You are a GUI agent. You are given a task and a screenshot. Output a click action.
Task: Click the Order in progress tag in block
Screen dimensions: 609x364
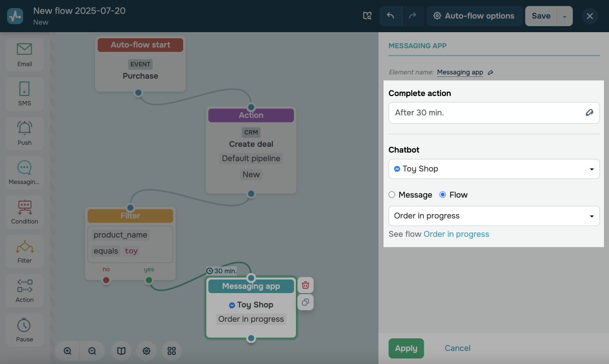pos(251,319)
